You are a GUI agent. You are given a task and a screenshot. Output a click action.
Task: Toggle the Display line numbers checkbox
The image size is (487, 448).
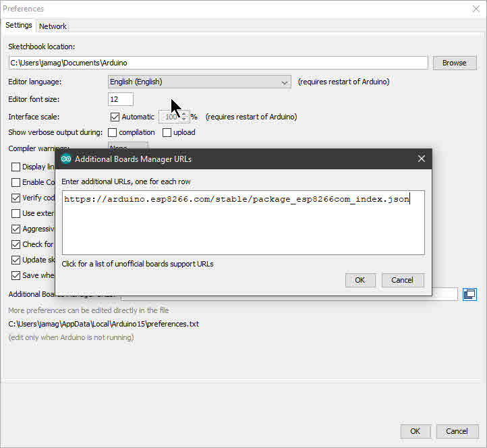point(16,167)
